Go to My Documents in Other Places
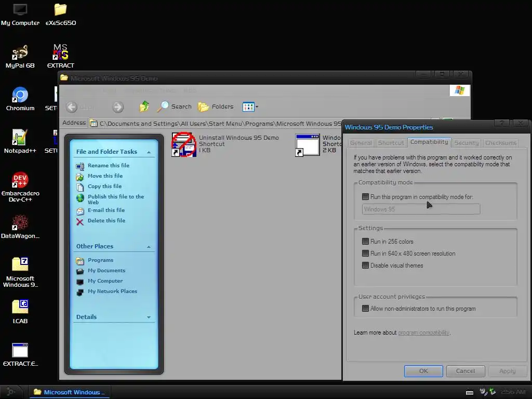The height and width of the screenshot is (399, 532). tap(107, 270)
